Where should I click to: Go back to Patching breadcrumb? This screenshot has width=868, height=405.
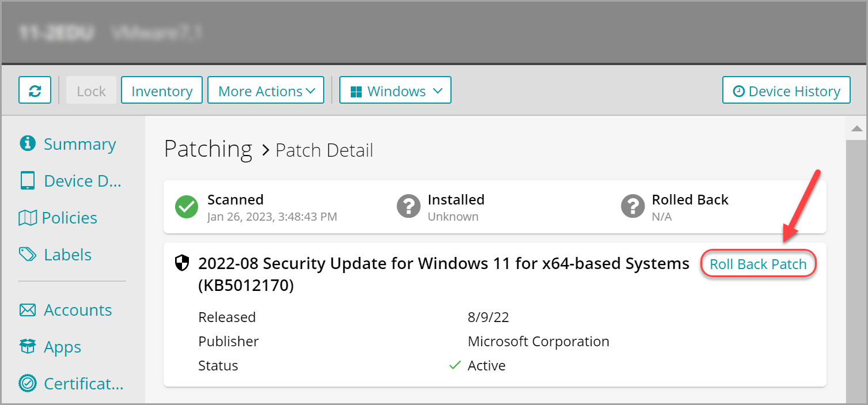point(208,149)
